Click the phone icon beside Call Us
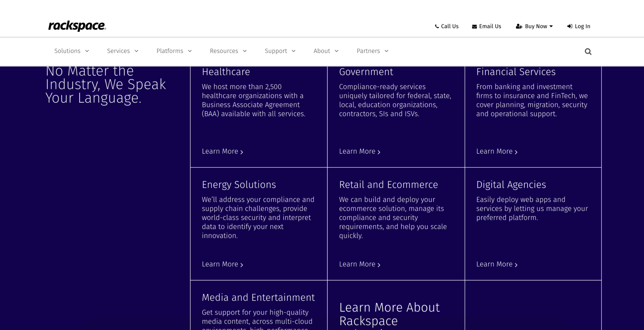 [437, 26]
